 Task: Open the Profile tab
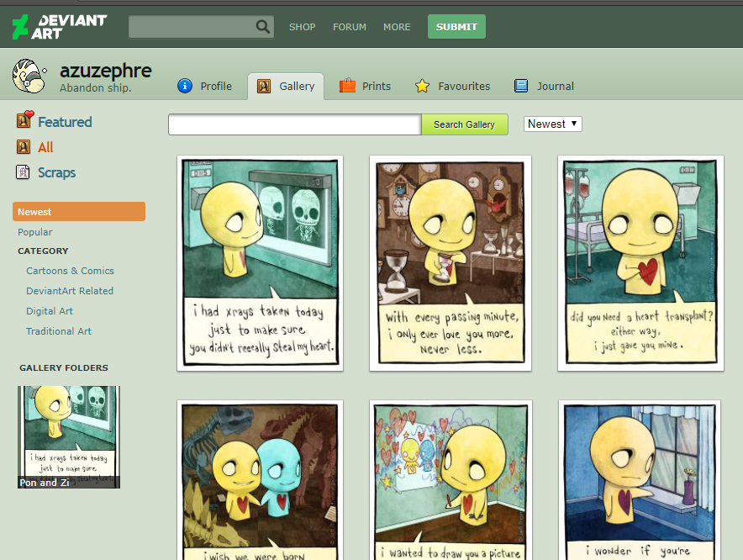point(205,87)
